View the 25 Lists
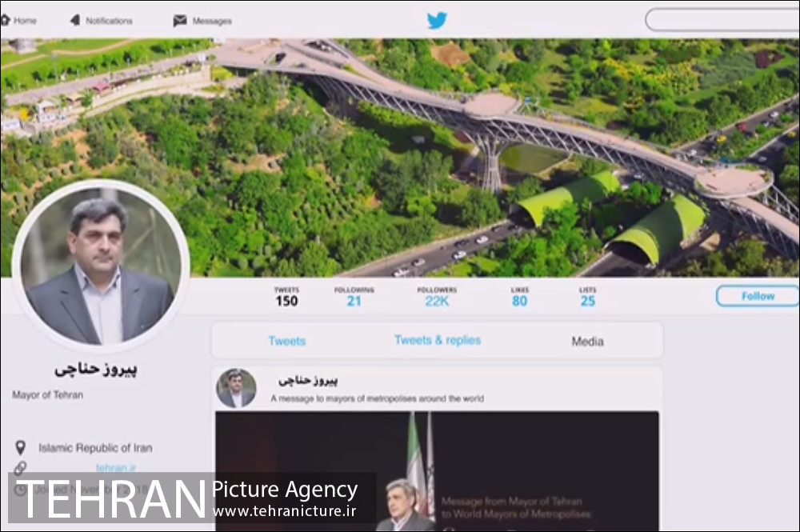 click(588, 296)
